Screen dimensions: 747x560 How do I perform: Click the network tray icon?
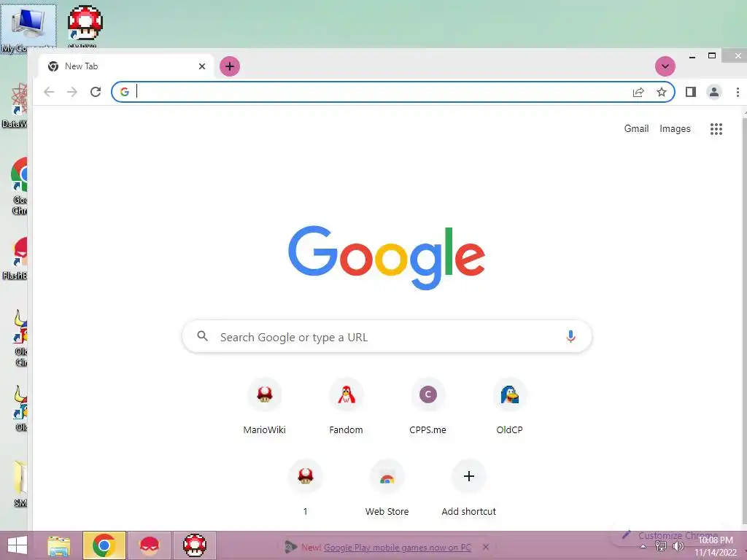click(661, 546)
